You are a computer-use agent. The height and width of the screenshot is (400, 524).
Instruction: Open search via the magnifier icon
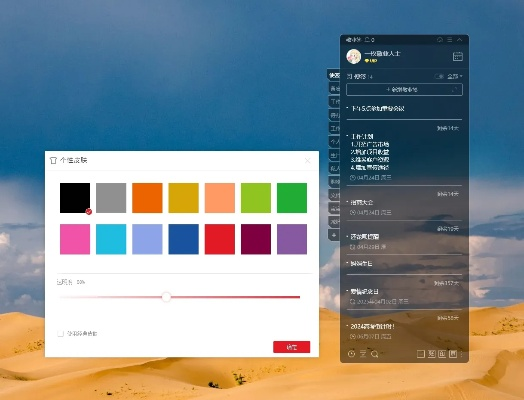click(375, 354)
